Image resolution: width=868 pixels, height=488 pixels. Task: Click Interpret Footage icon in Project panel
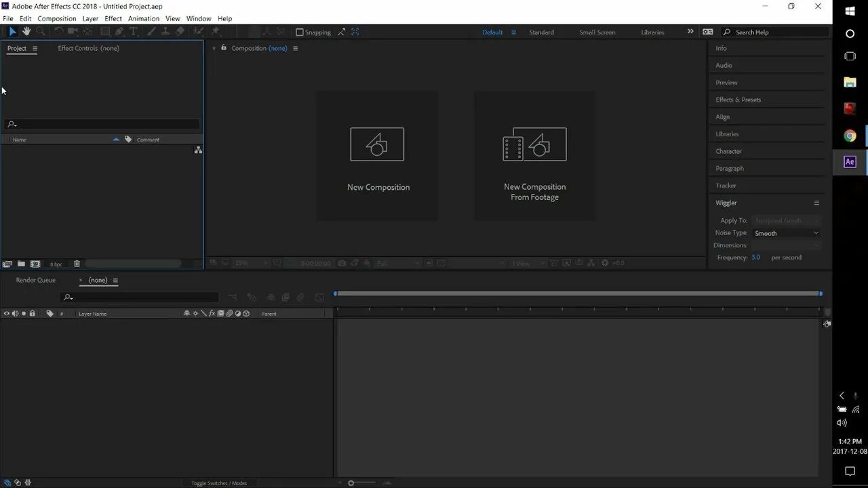click(x=7, y=264)
